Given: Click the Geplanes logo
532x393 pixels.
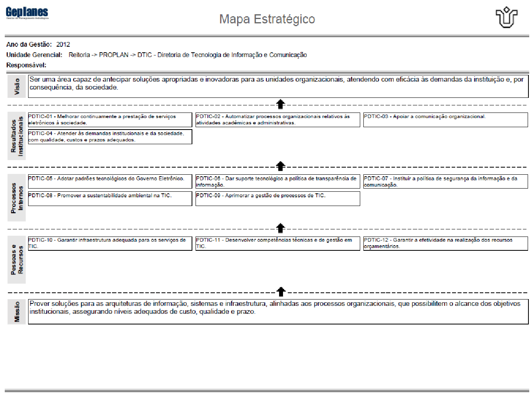Looking at the screenshot, I should [27, 13].
